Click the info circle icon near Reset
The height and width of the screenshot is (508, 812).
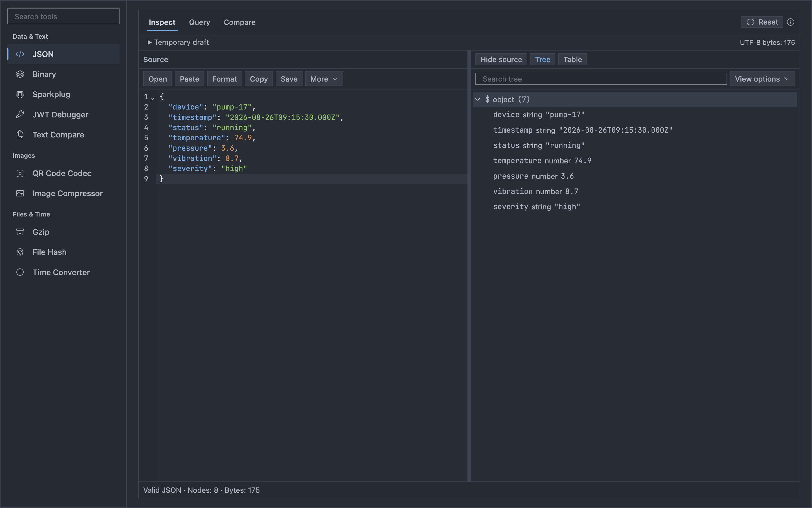(x=791, y=22)
